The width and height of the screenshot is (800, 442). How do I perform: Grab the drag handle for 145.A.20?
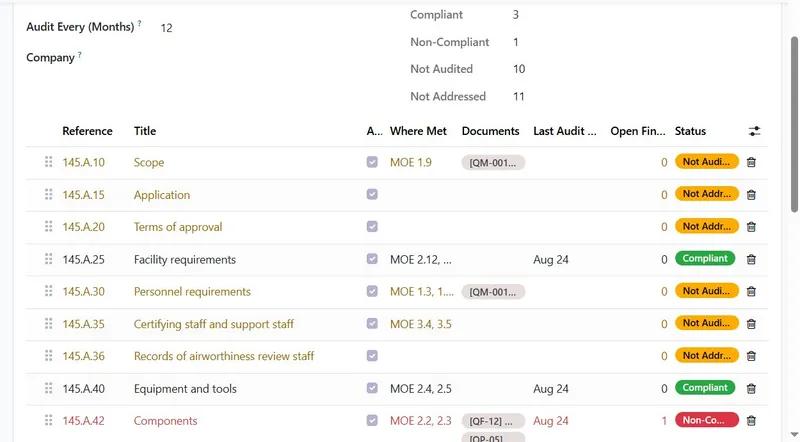(x=48, y=227)
